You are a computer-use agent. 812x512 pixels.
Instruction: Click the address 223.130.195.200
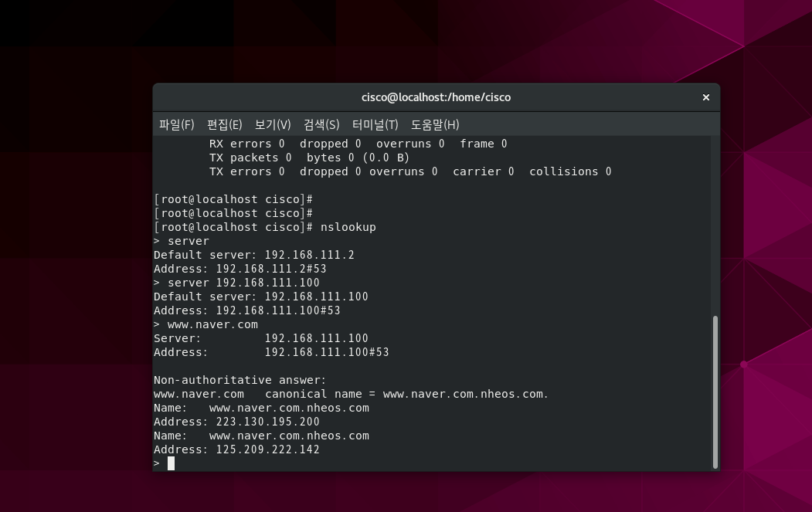click(268, 422)
